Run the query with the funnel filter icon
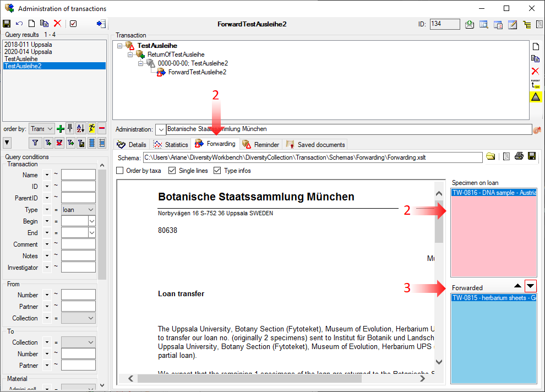545x392 pixels. 35,143
